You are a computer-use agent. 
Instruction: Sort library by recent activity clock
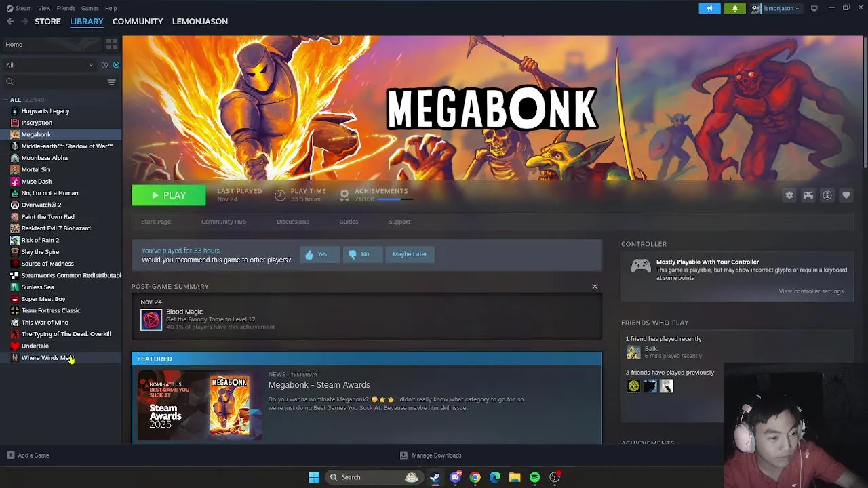pyautogui.click(x=104, y=65)
